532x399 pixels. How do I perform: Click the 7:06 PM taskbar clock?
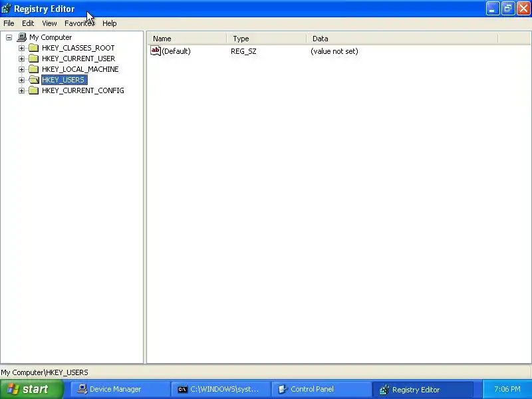tap(507, 389)
